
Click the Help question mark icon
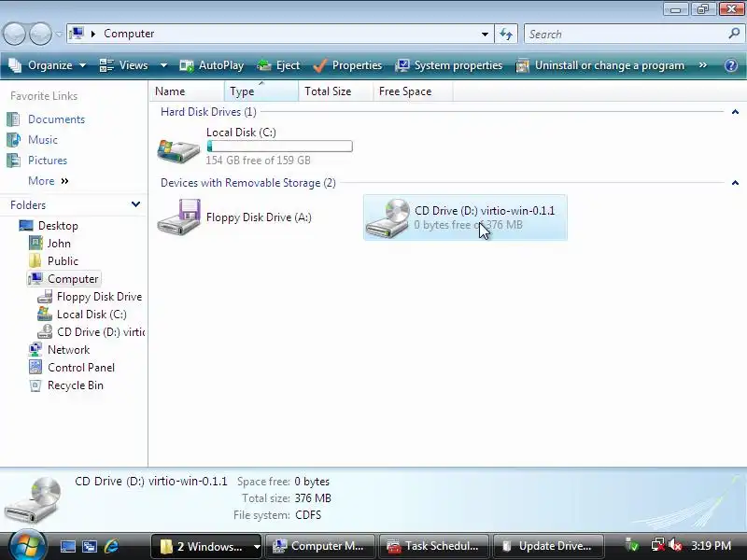(731, 65)
